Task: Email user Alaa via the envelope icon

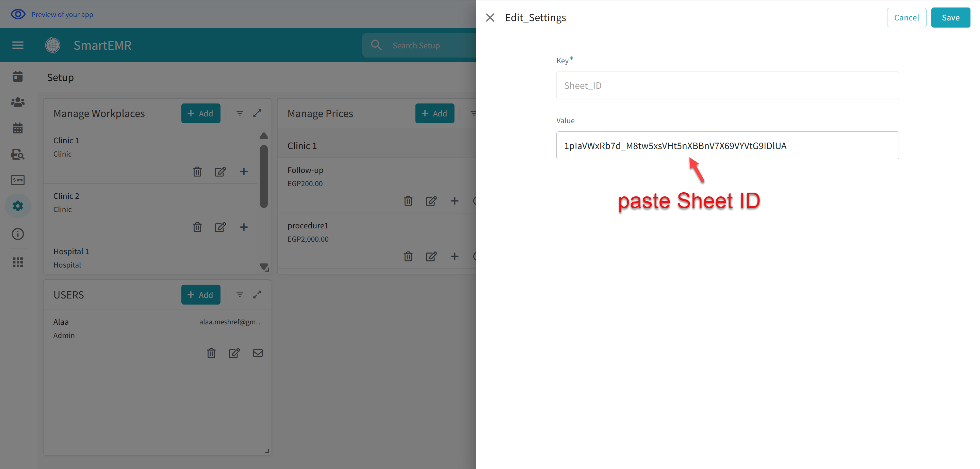Action: pos(258,353)
